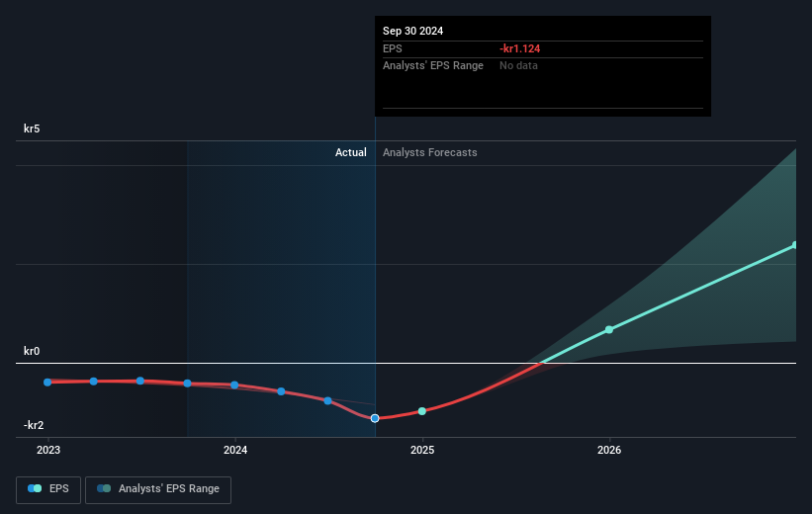The height and width of the screenshot is (514, 812).
Task: Select the 2026 forecast data point
Action: (x=609, y=330)
